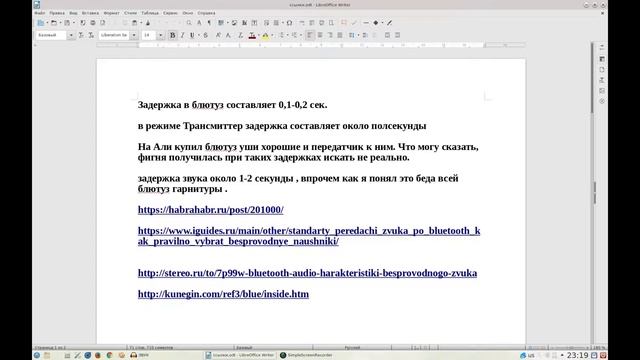Click the Find and Replace magnifier icon

point(189,23)
